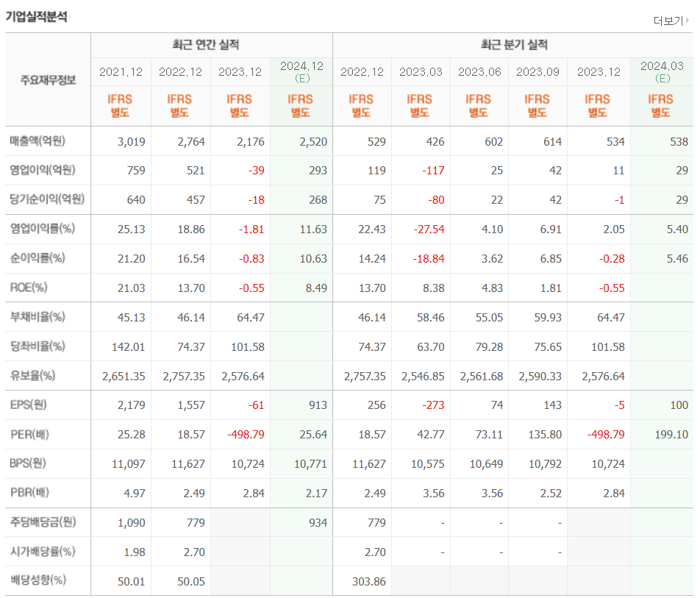This screenshot has height=598, width=700.
Task: Select the 당기순이익(억원) row label
Action: [x=47, y=199]
